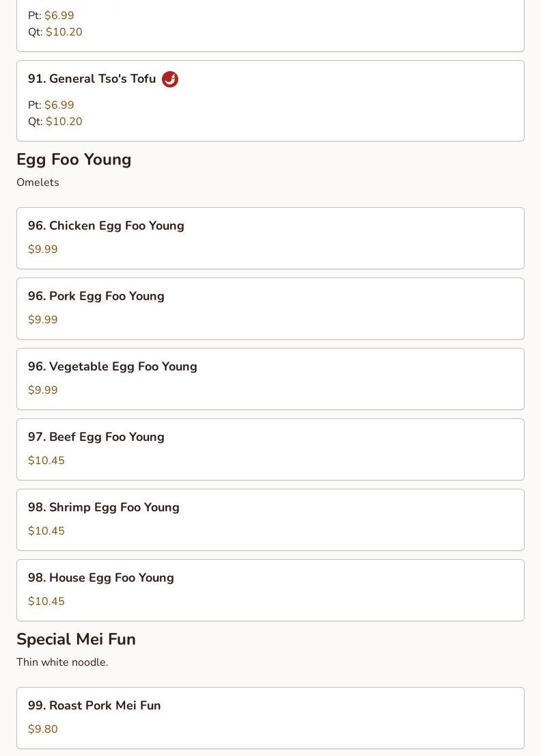Select the 91. General Tso's Tofu item
The height and width of the screenshot is (756, 541).
[x=92, y=79]
